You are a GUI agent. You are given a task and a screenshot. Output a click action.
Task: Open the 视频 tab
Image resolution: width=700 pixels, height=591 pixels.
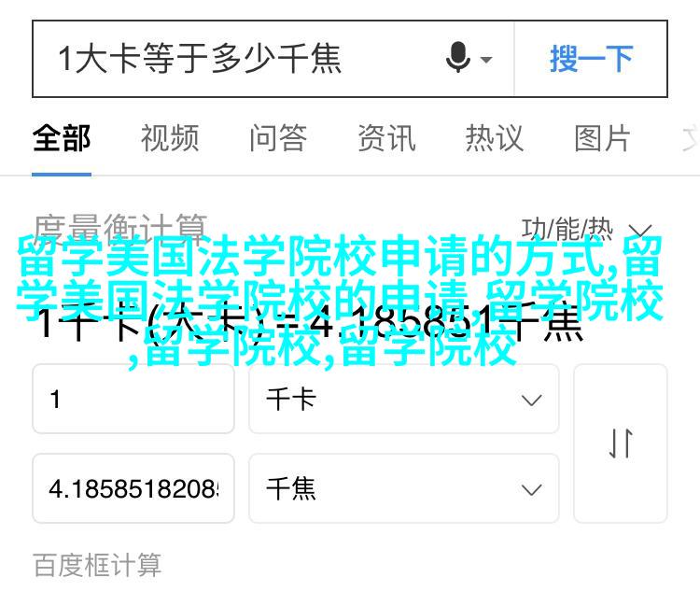point(170,138)
